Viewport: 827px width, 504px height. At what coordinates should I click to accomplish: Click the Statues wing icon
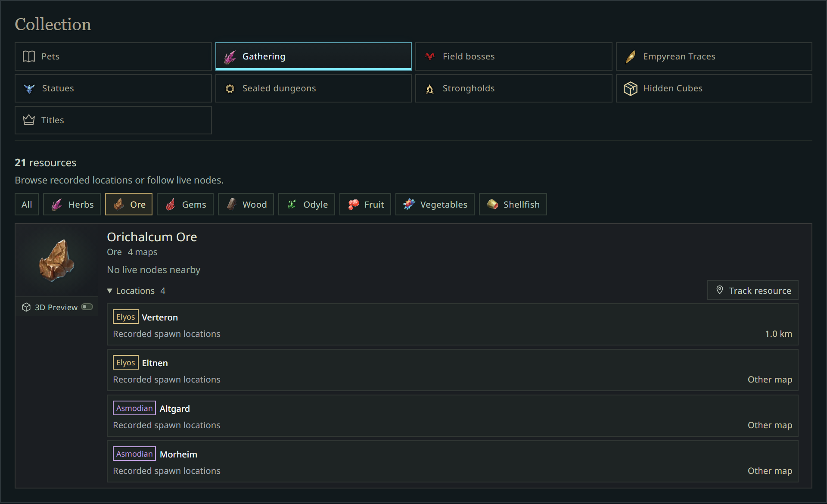point(29,89)
